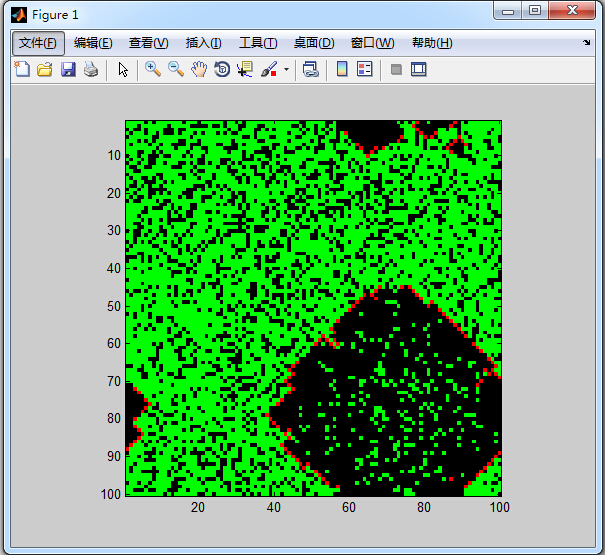The height and width of the screenshot is (555, 605).
Task: Select the Zoom Out magnifier tool
Action: [x=176, y=69]
